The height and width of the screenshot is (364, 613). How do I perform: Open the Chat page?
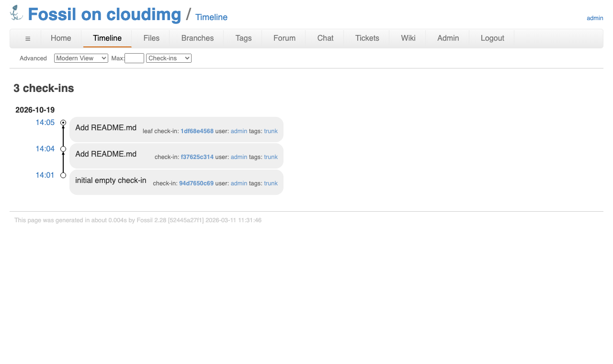pos(325,38)
